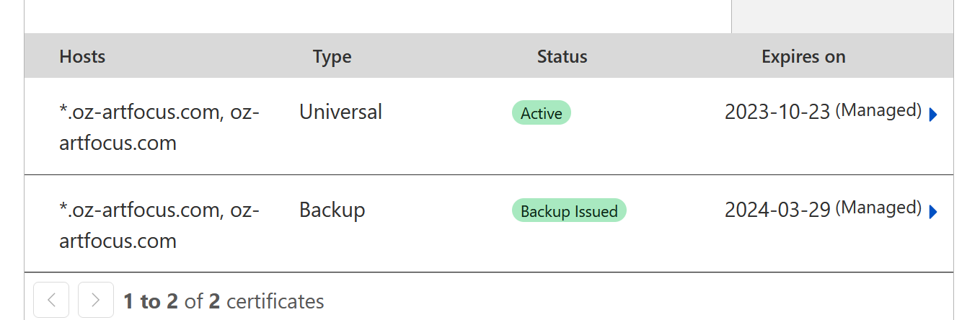Viewport: 980px width, 320px height.
Task: Select the Expires on column header
Action: click(803, 56)
